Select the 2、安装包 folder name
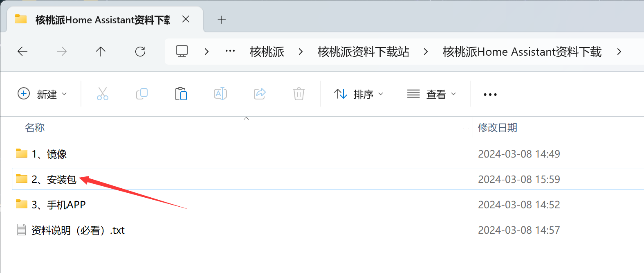This screenshot has width=644, height=273. tap(54, 179)
